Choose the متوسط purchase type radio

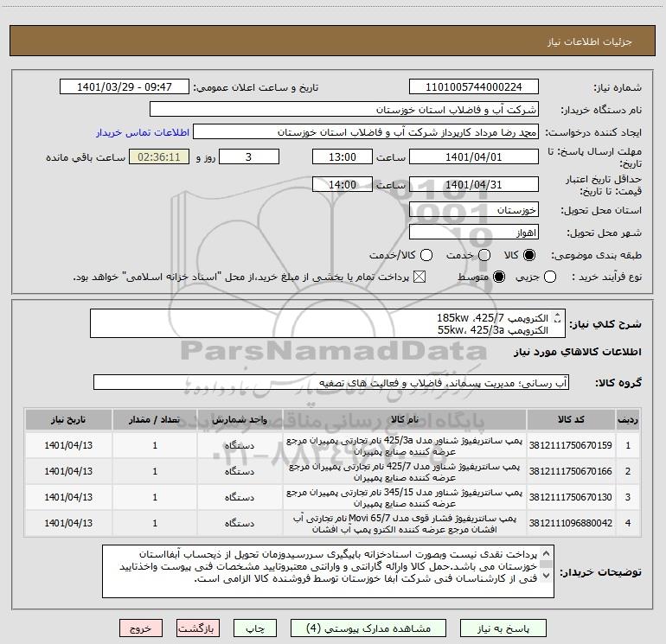coord(499,277)
